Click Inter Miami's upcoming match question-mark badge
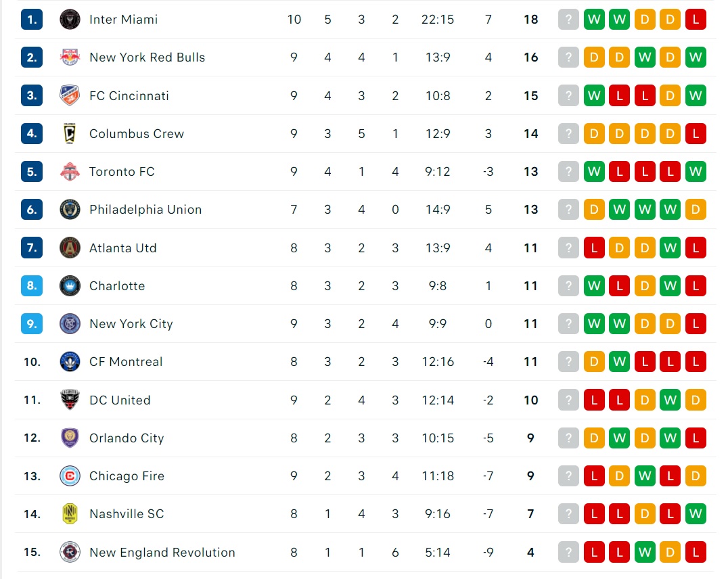 tap(568, 20)
